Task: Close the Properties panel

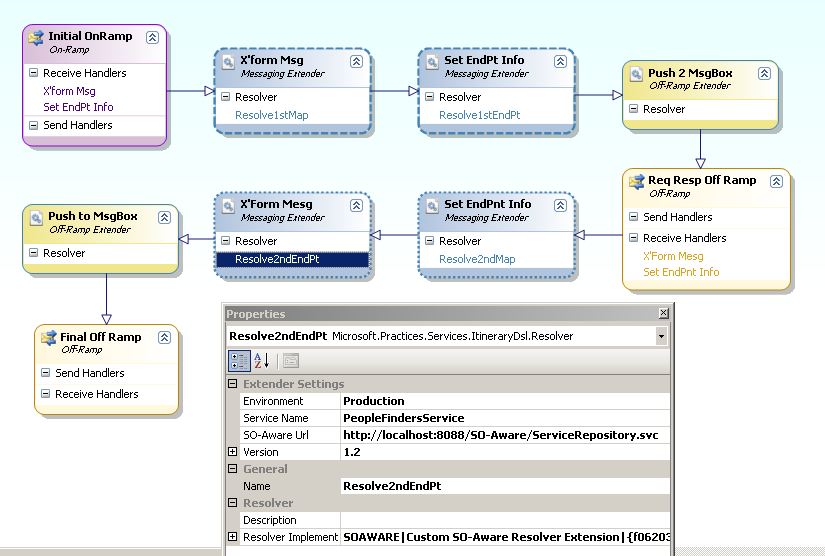Action: (x=662, y=314)
